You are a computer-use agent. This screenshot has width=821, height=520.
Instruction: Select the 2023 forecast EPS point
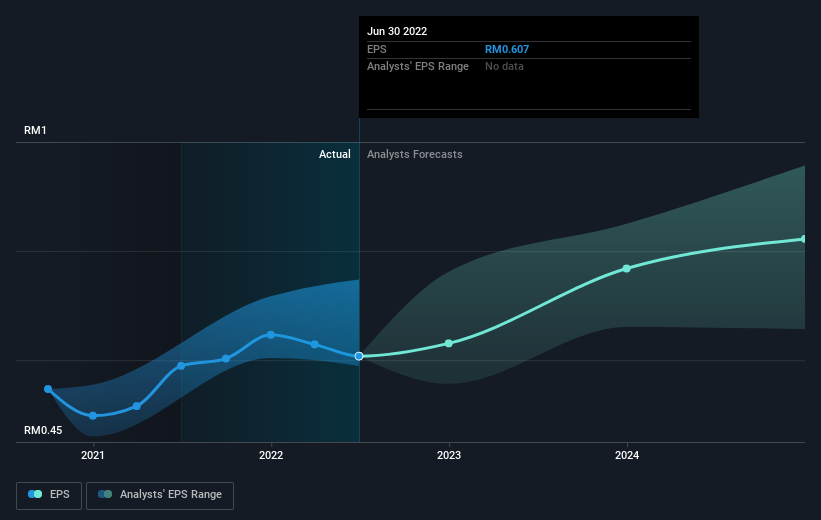[449, 344]
